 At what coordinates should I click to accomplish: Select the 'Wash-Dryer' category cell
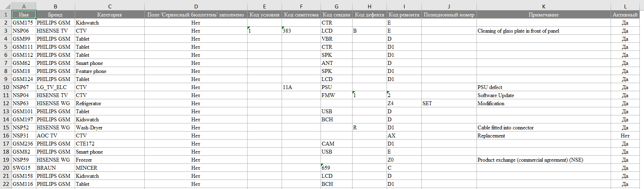(110, 127)
